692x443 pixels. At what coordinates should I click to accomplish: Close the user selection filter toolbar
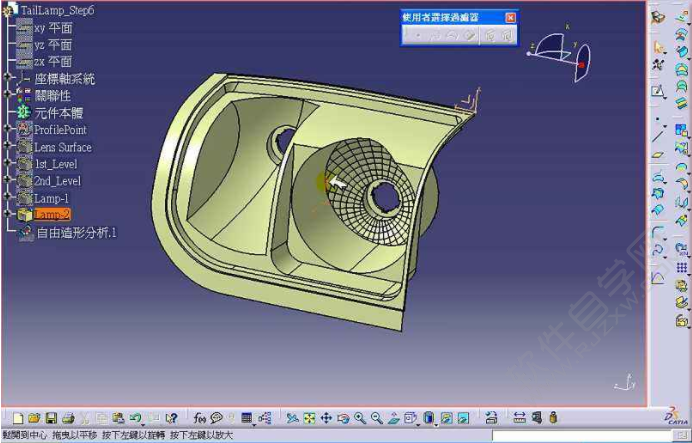coord(510,18)
